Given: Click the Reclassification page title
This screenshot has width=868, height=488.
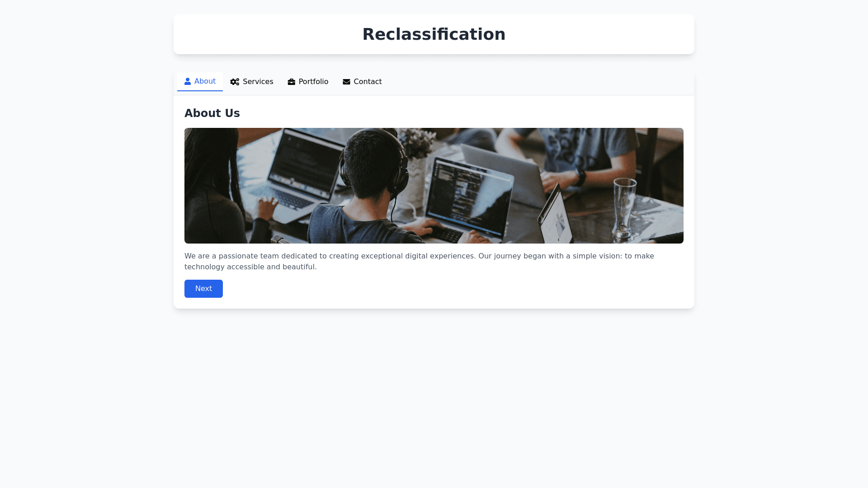Looking at the screenshot, I should tap(434, 34).
